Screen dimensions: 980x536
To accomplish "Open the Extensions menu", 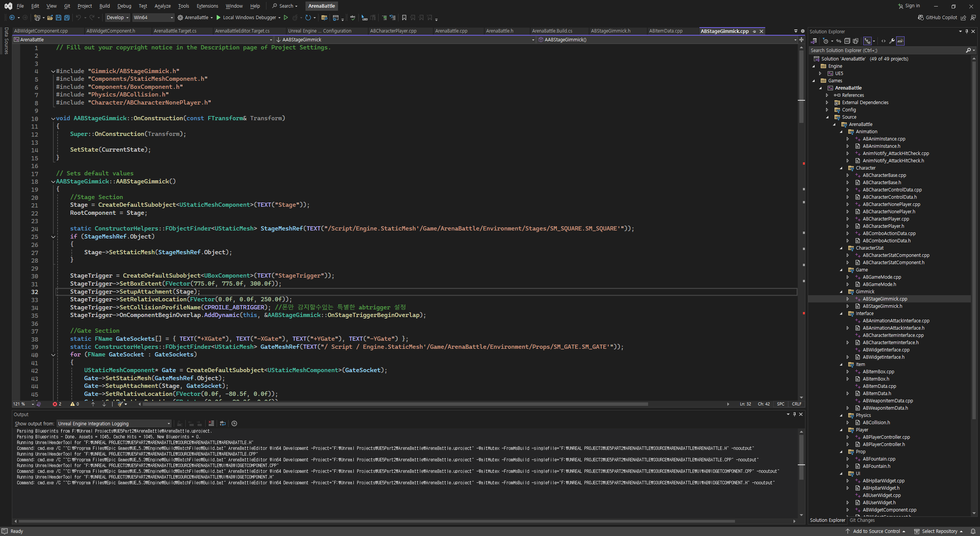I will pos(207,6).
